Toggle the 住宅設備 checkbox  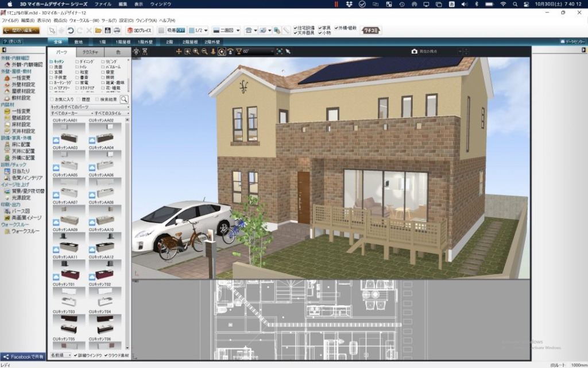(x=296, y=28)
